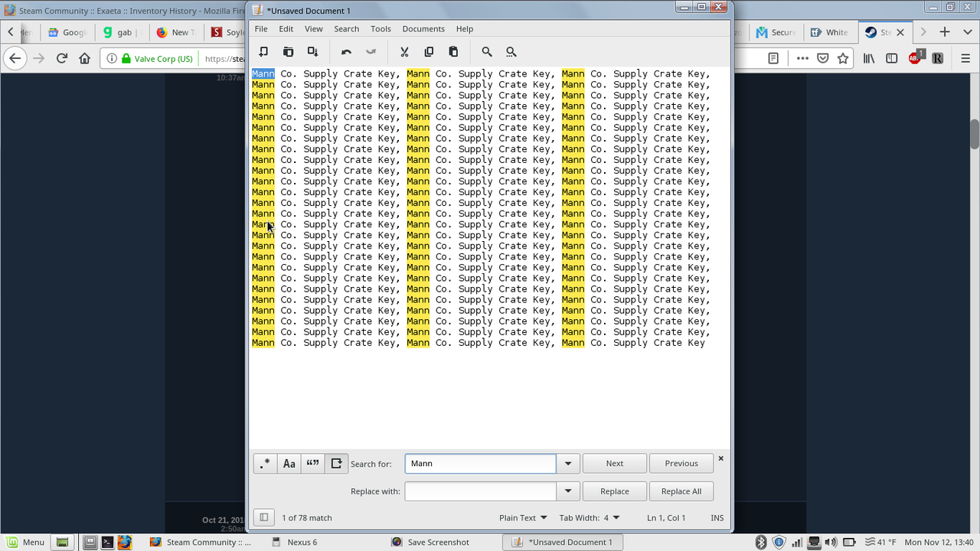Open the Mint Menu

pyautogui.click(x=25, y=542)
